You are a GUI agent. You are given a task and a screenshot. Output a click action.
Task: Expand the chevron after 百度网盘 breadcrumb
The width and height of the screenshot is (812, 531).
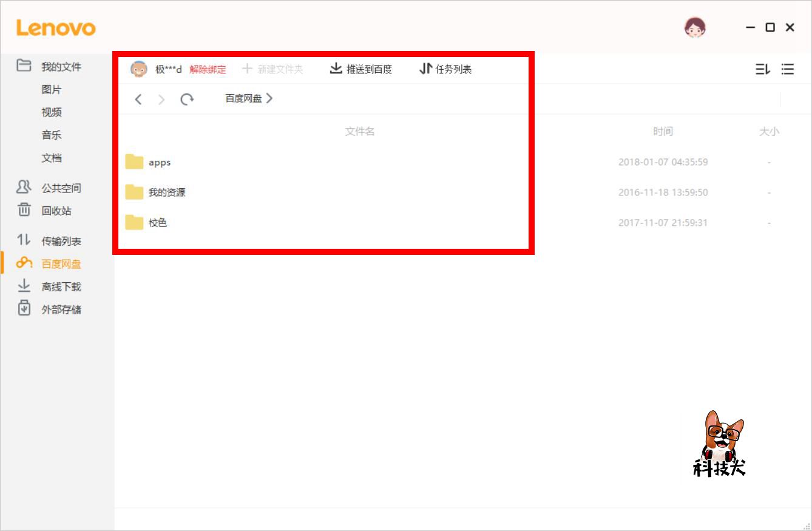pos(269,98)
